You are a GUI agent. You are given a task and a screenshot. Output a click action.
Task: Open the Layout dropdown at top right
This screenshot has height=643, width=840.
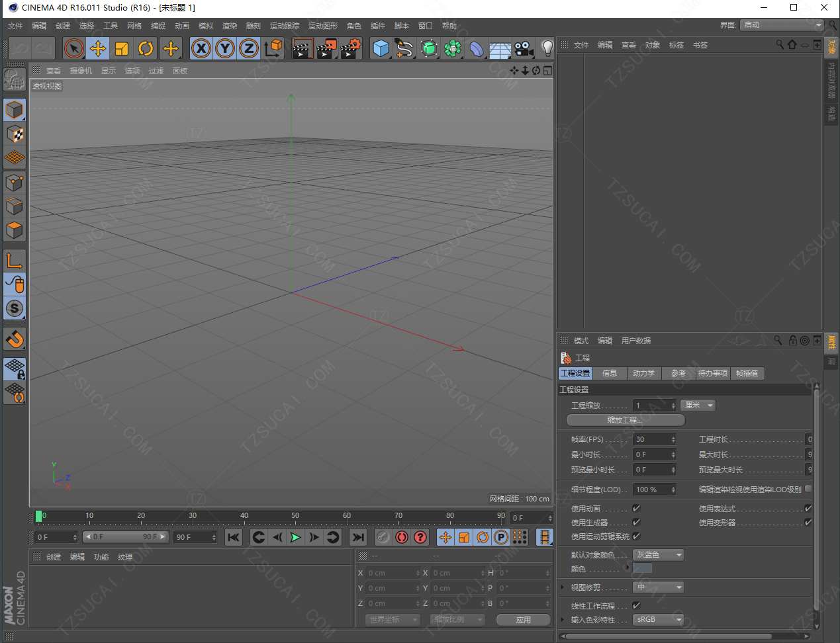point(781,24)
